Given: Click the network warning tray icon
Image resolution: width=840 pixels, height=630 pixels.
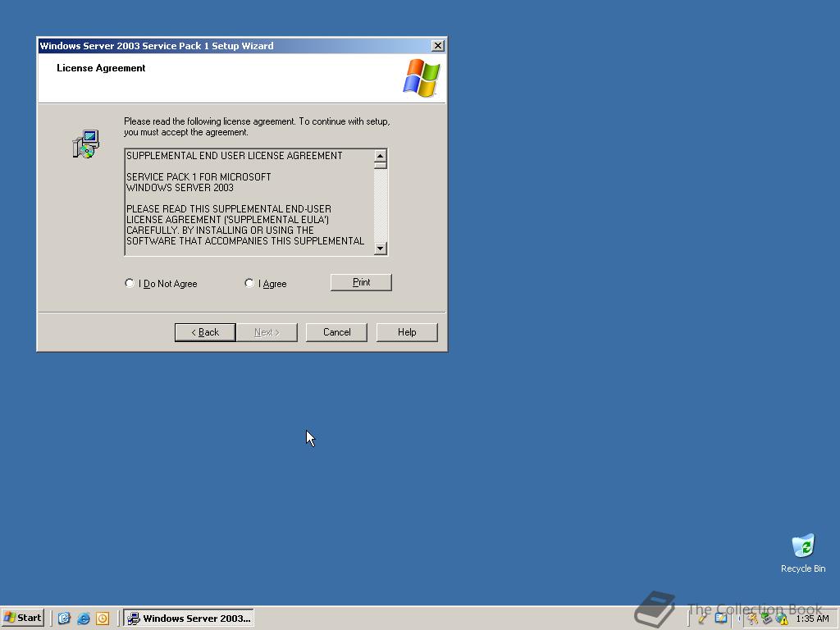Looking at the screenshot, I should coord(782,619).
